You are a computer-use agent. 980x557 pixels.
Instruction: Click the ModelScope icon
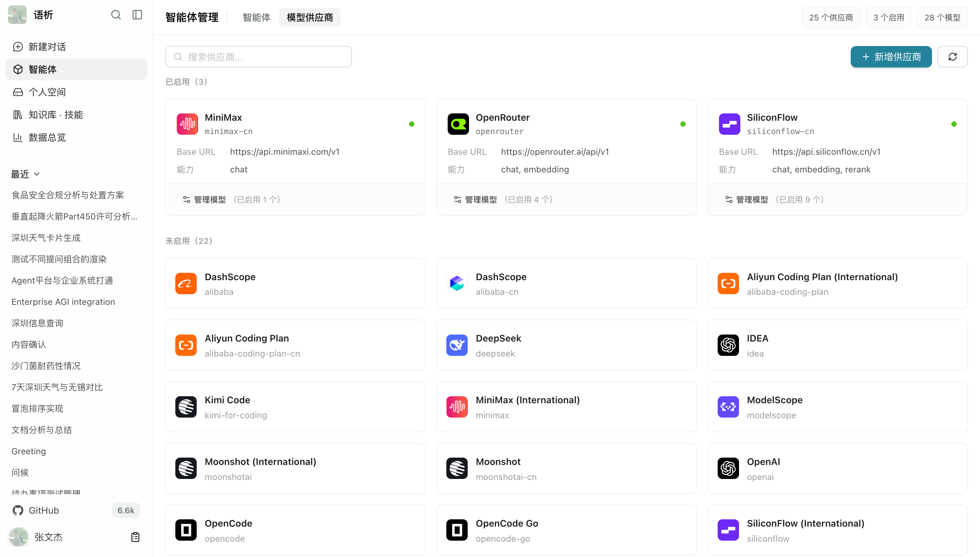pos(728,407)
